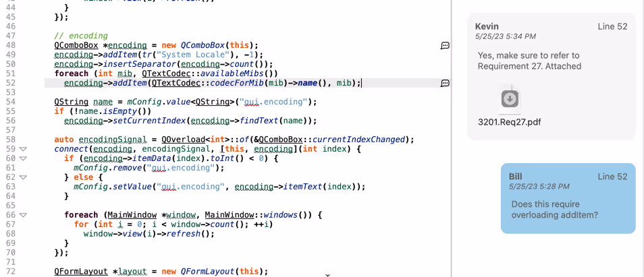Image resolution: width=644 pixels, height=277 pixels.
Task: Click Kevin's name in the comment header
Action: tap(487, 27)
